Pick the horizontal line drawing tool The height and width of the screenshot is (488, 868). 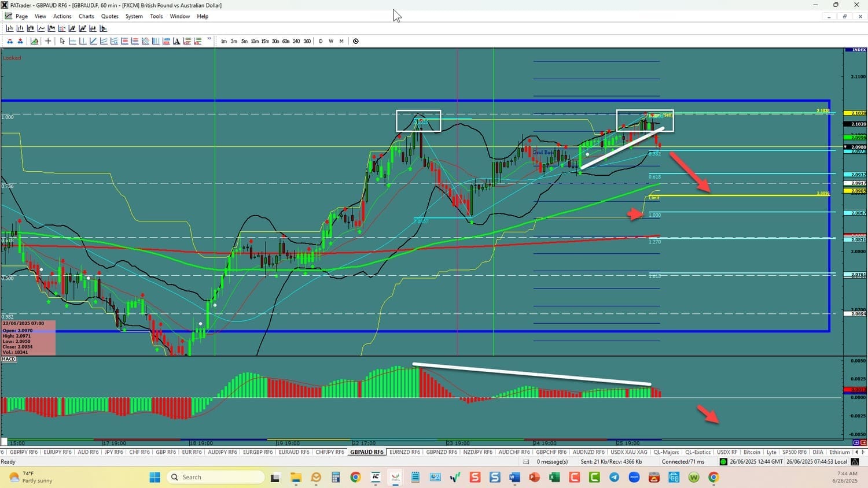[72, 41]
